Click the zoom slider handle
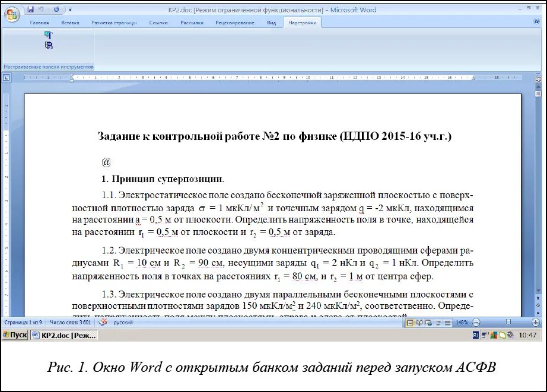The width and height of the screenshot is (547, 392). (508, 323)
